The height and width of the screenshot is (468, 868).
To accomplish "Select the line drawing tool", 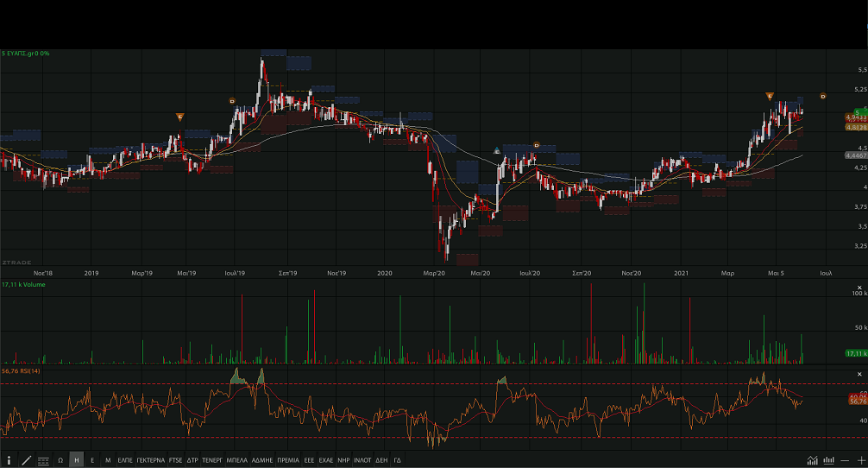I will pos(26,460).
